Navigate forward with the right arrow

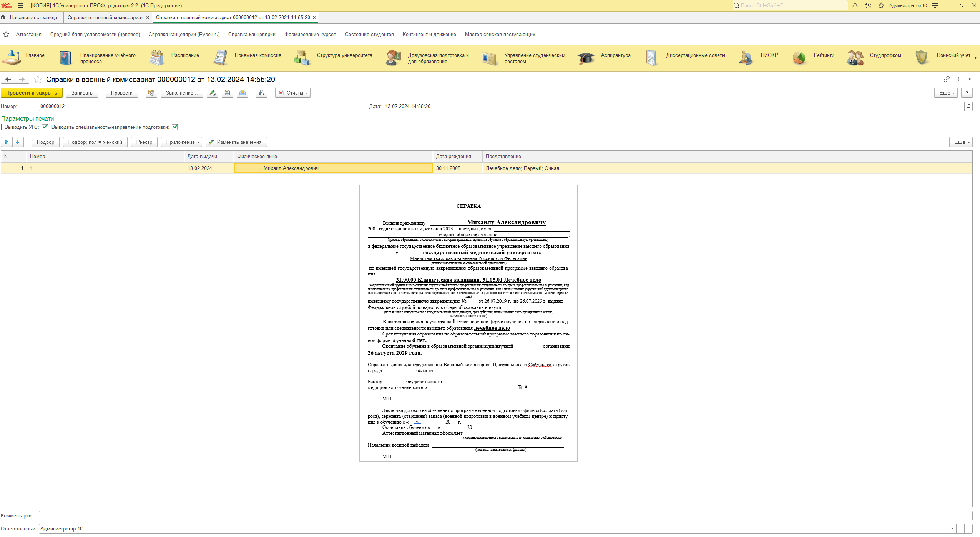[22, 79]
